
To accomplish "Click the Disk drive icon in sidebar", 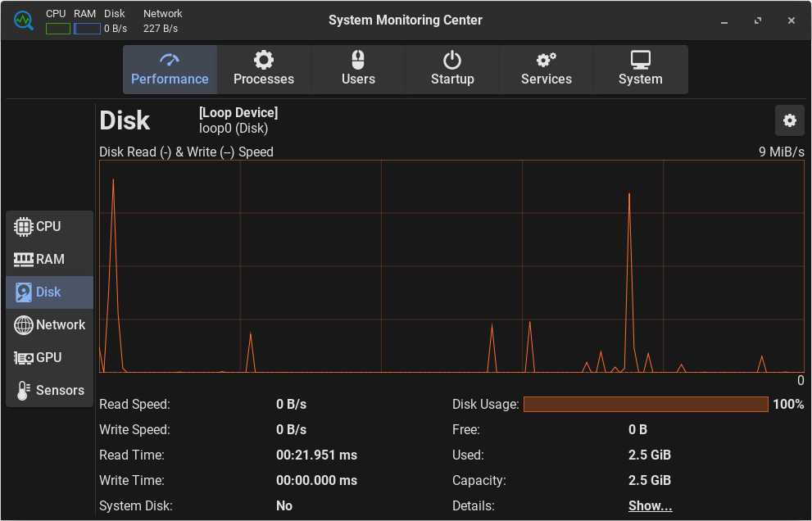I will pyautogui.click(x=24, y=292).
